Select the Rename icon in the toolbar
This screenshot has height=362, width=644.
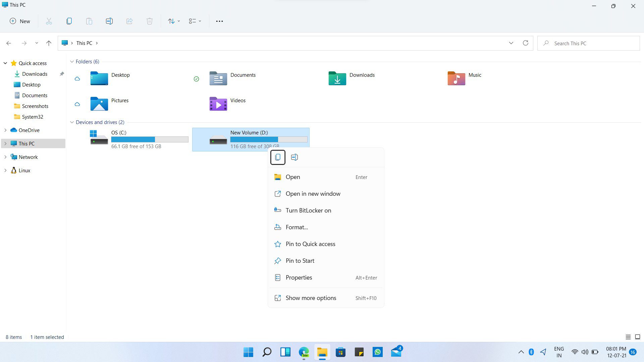pyautogui.click(x=109, y=21)
